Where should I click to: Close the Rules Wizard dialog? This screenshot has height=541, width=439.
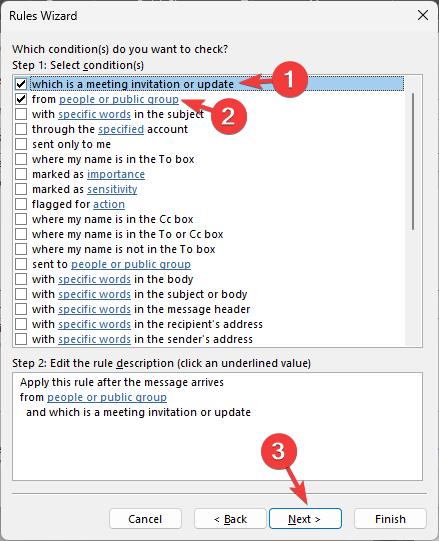pyautogui.click(x=423, y=15)
